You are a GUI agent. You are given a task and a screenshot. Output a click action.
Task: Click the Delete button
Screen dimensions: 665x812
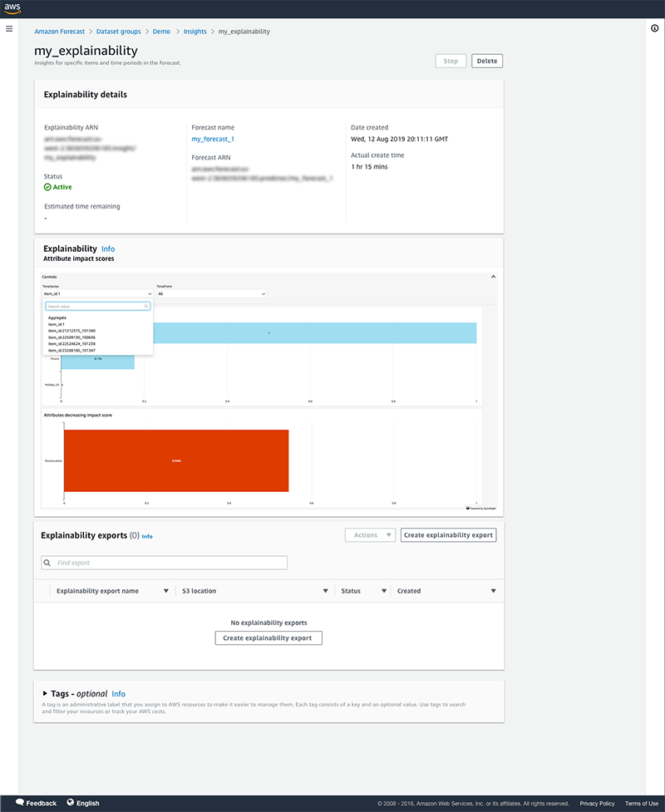pyautogui.click(x=487, y=62)
